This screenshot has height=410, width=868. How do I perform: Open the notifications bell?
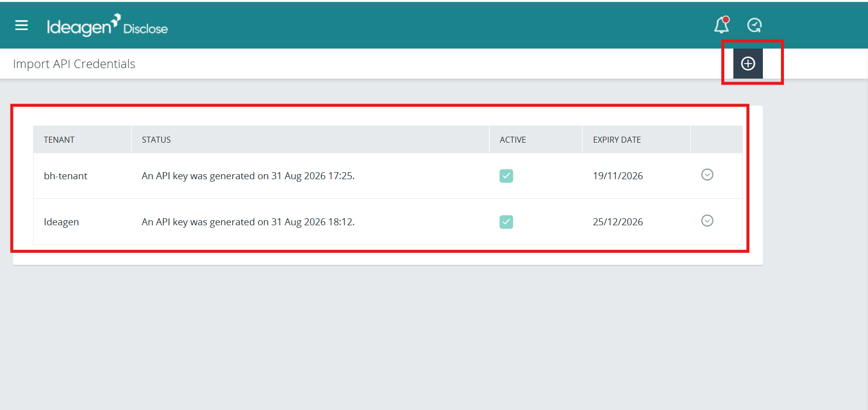(722, 25)
